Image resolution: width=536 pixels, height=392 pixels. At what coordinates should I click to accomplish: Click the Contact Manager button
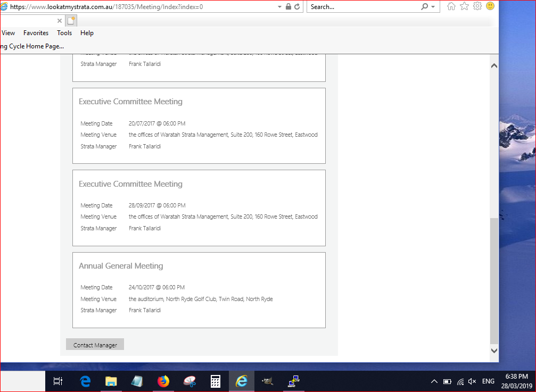pyautogui.click(x=95, y=345)
